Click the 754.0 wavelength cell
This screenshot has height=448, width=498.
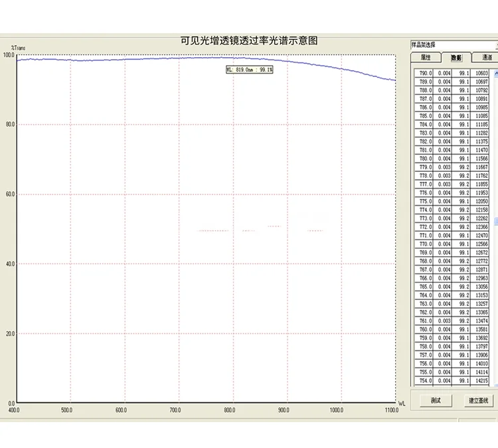[424, 381]
